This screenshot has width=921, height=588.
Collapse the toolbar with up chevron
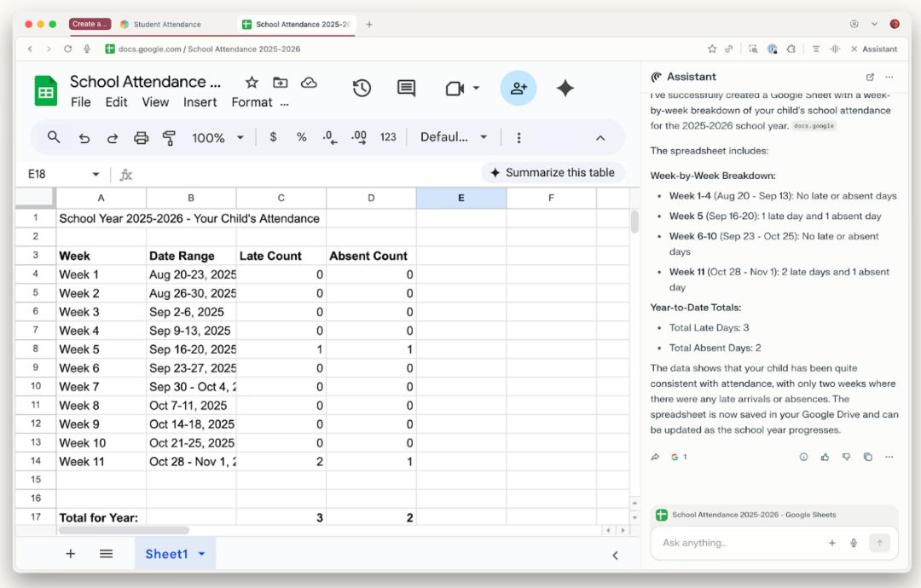point(600,138)
